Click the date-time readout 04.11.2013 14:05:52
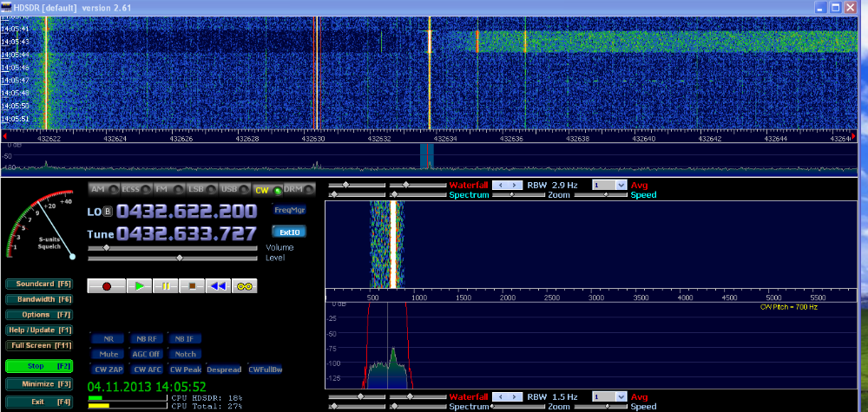Screen dimensions: 868x412 click(147, 386)
